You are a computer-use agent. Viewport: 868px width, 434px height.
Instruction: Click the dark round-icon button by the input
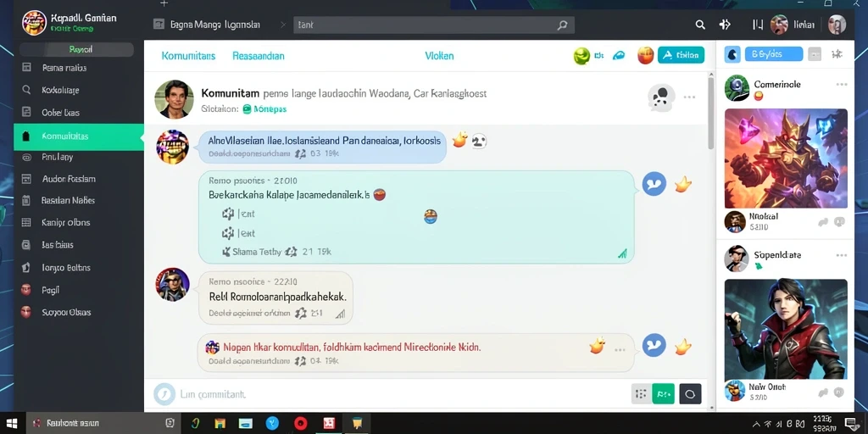[x=690, y=394]
